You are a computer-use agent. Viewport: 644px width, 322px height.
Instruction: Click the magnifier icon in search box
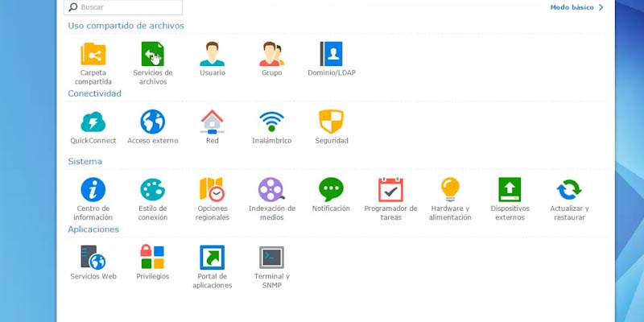point(73,7)
